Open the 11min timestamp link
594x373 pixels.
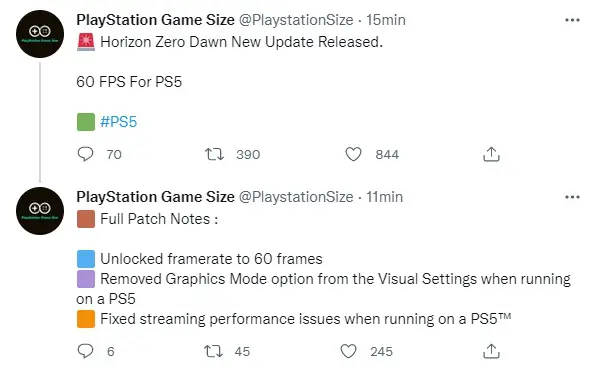385,197
